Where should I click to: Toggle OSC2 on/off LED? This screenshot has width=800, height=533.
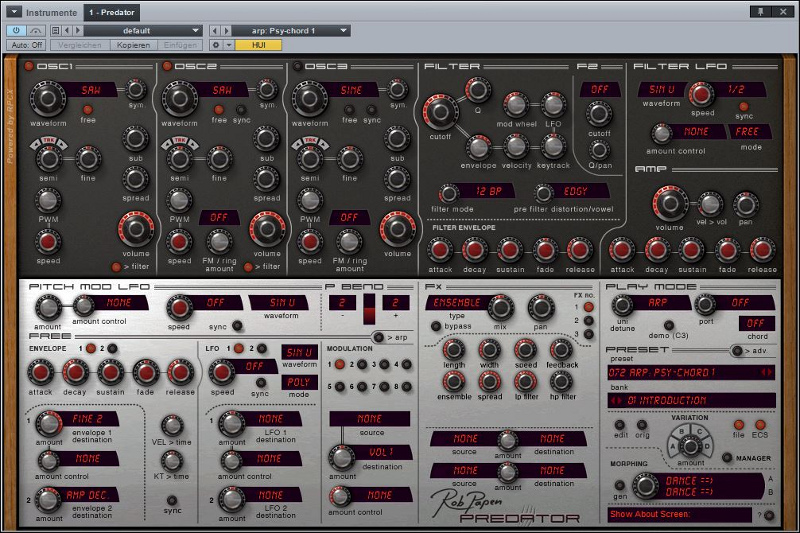167,66
